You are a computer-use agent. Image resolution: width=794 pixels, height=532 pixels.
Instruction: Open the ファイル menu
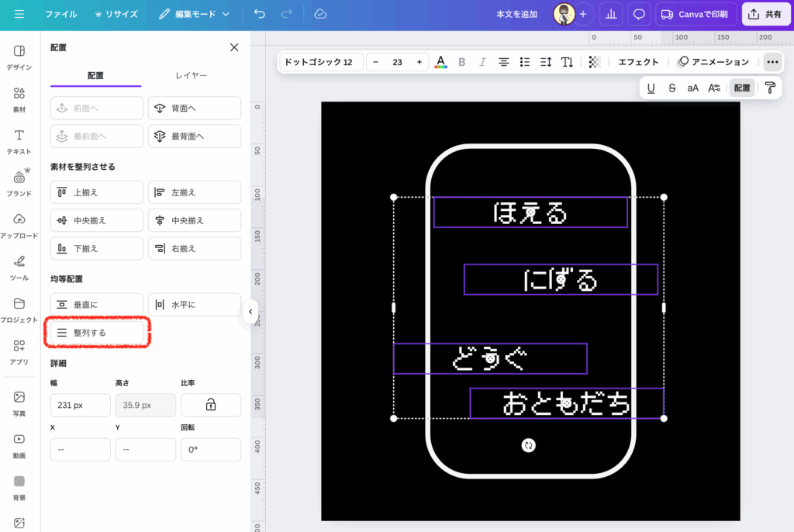60,14
